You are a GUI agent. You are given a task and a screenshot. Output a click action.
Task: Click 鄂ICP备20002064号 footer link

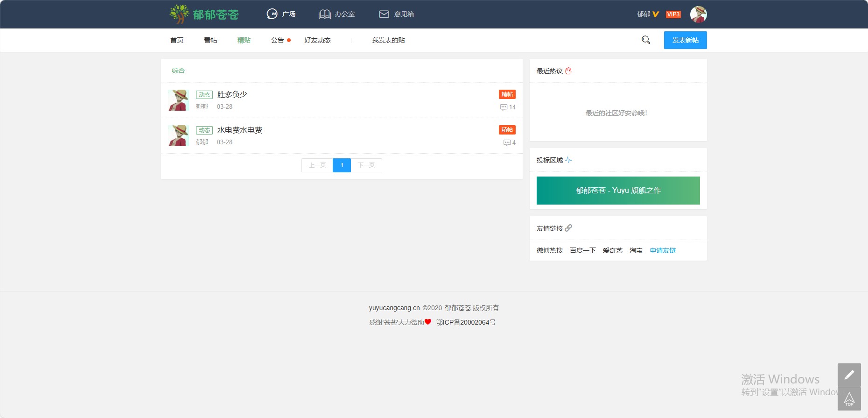(466, 322)
